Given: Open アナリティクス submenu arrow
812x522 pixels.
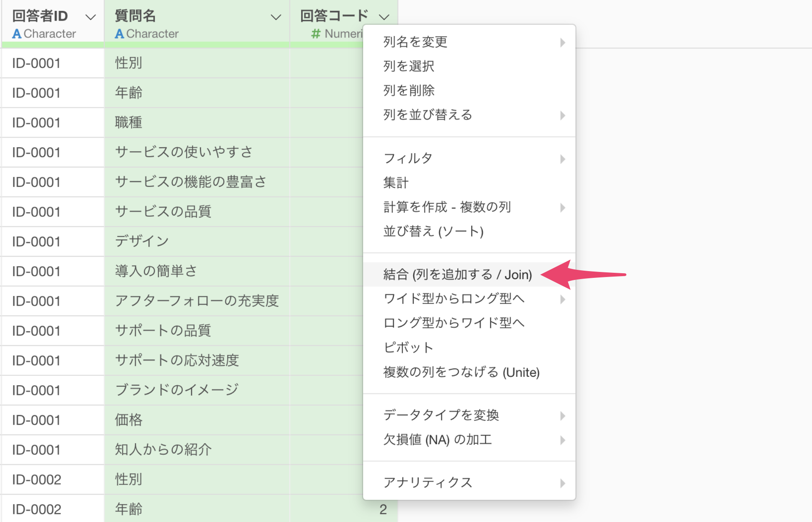Looking at the screenshot, I should pyautogui.click(x=562, y=483).
